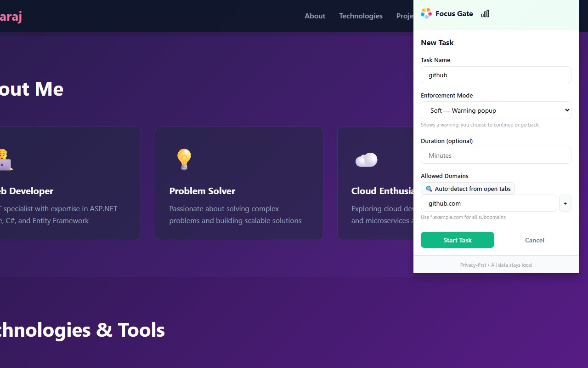
Task: Click the Start Task button
Action: click(x=458, y=240)
